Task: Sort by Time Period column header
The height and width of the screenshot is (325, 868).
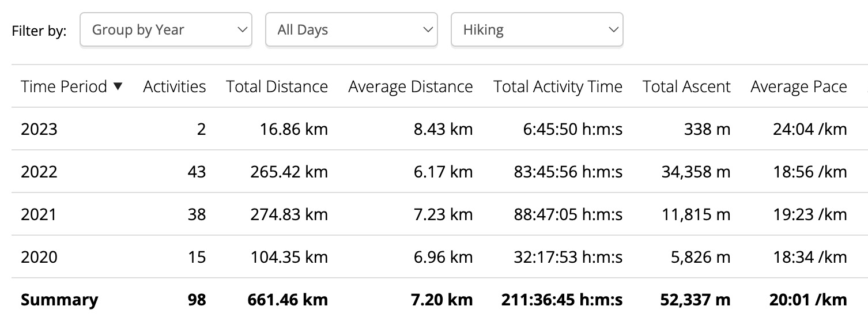Action: click(64, 86)
